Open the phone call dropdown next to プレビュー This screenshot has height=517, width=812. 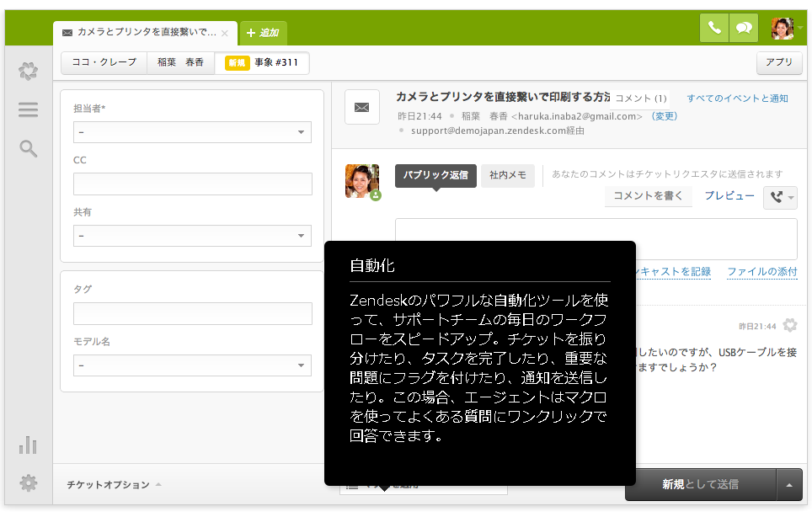[780, 197]
